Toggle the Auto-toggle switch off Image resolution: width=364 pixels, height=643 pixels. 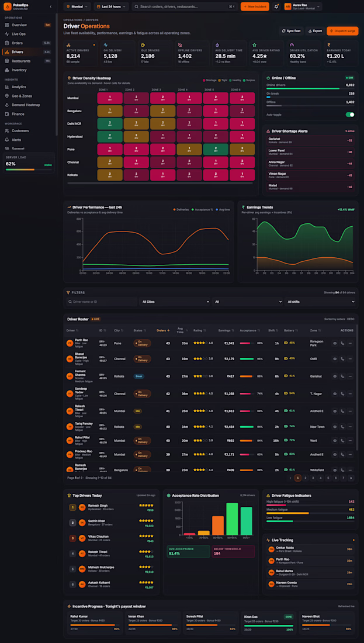coord(349,115)
